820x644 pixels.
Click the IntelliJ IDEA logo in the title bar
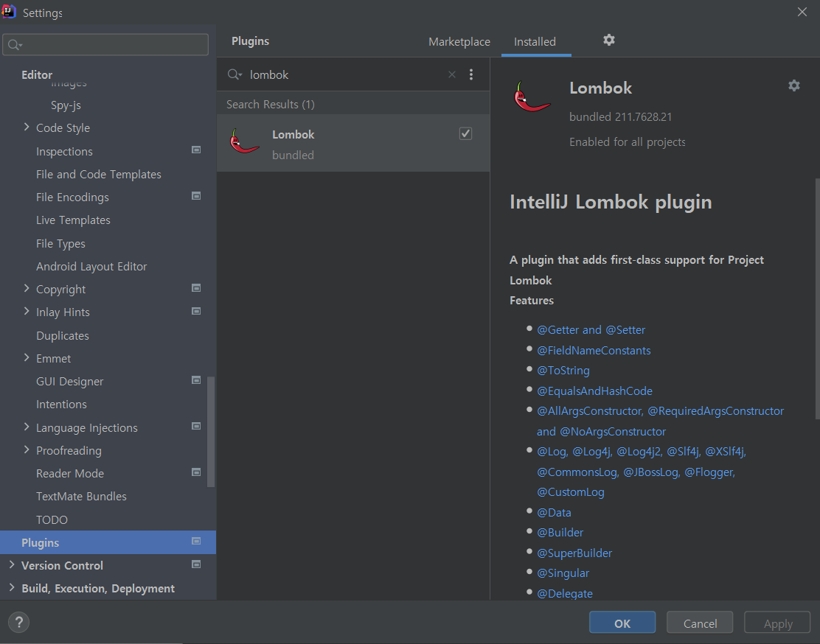tap(8, 12)
